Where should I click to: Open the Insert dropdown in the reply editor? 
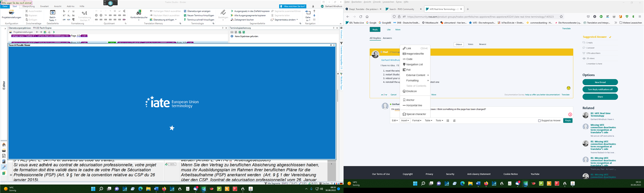pos(405,120)
